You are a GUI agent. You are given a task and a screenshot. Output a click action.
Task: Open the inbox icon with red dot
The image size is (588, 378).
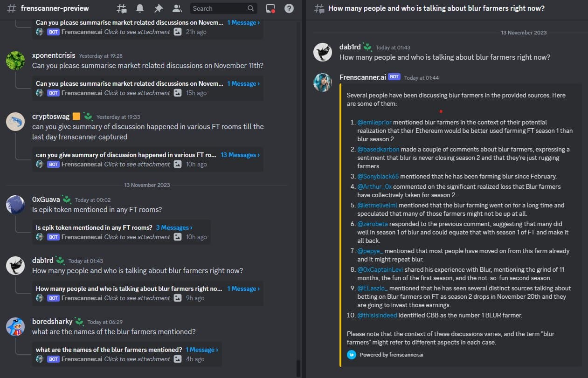270,8
